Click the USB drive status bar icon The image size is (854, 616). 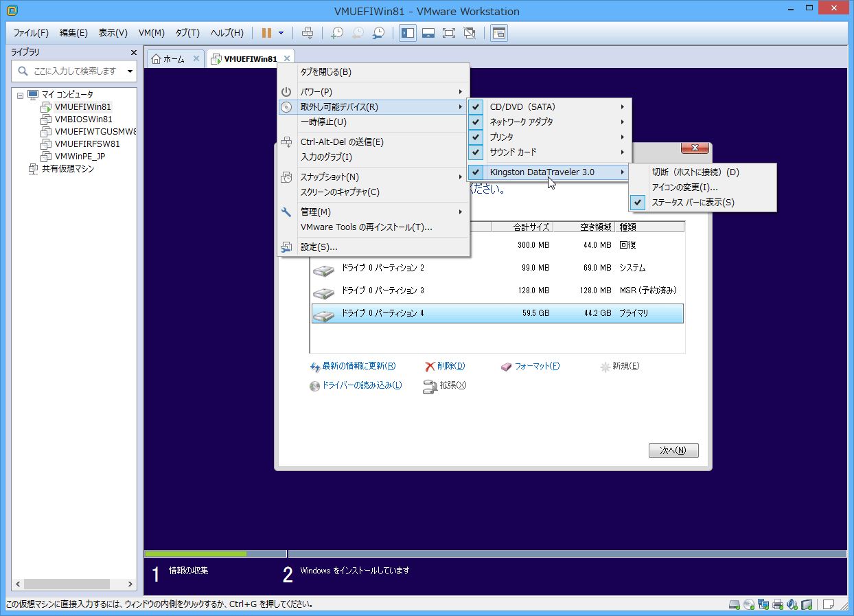pos(807,605)
